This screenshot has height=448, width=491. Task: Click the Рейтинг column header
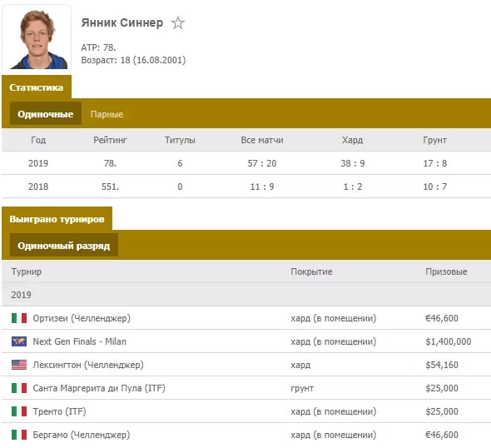coord(110,140)
